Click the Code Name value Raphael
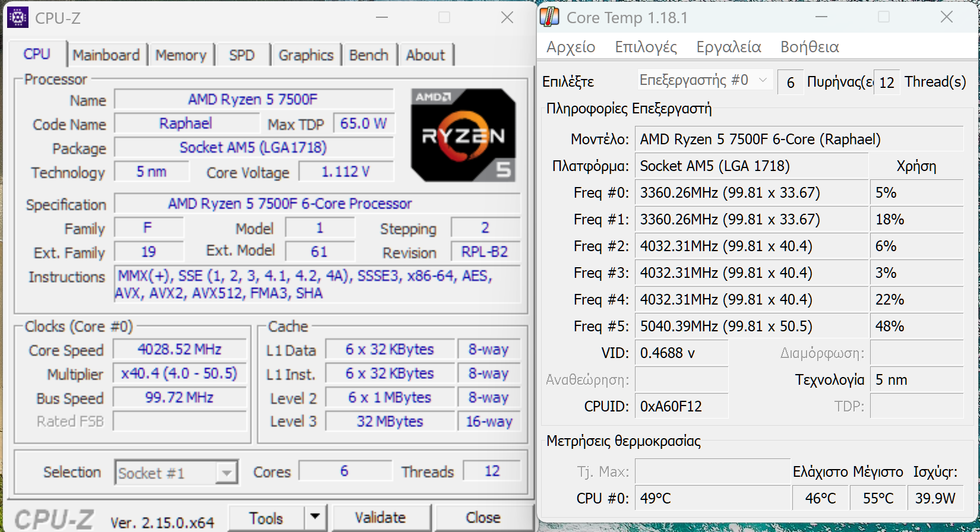 [186, 123]
